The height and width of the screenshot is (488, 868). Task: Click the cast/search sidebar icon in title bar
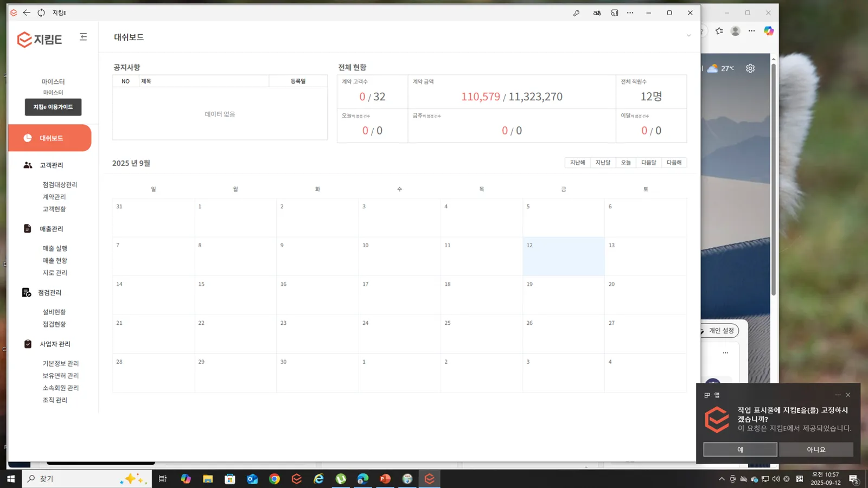615,13
